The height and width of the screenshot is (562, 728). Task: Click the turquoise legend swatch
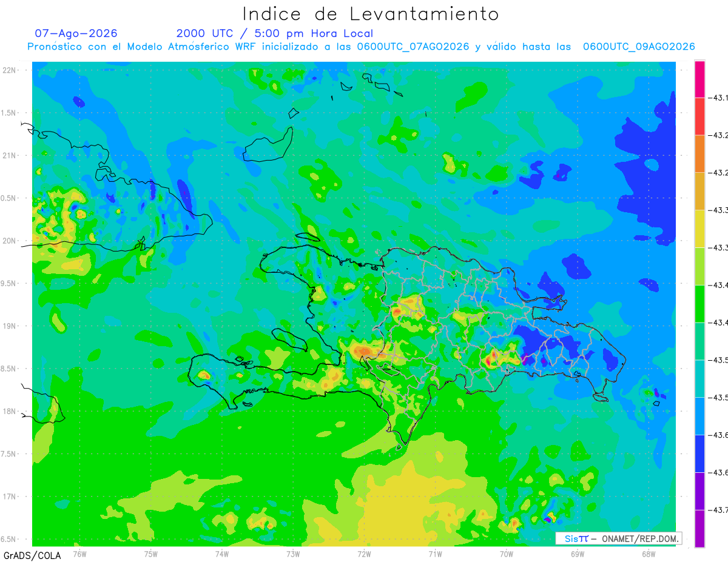point(699,379)
